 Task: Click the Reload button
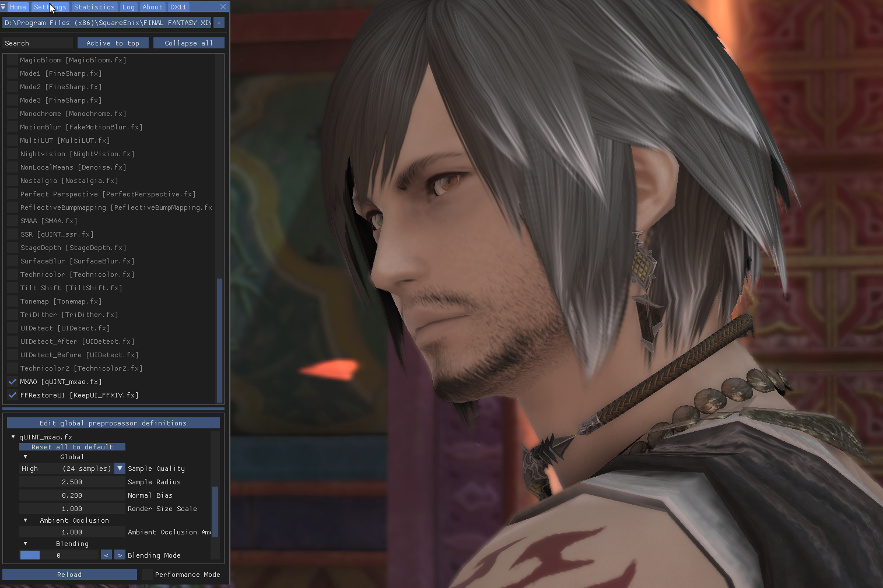69,575
